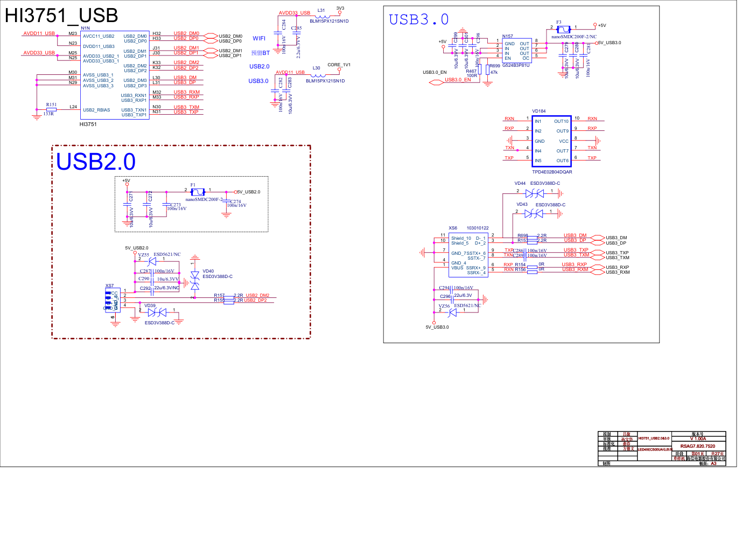The width and height of the screenshot is (756, 535).
Task: Select RSAG7.820.7520 in the title block
Action: pyautogui.click(x=697, y=446)
